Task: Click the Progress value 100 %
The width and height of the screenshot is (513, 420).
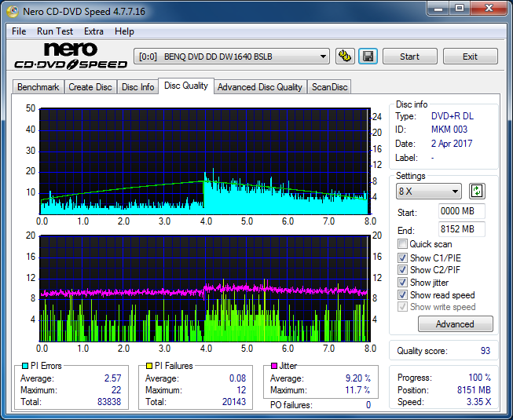Action: tap(480, 378)
